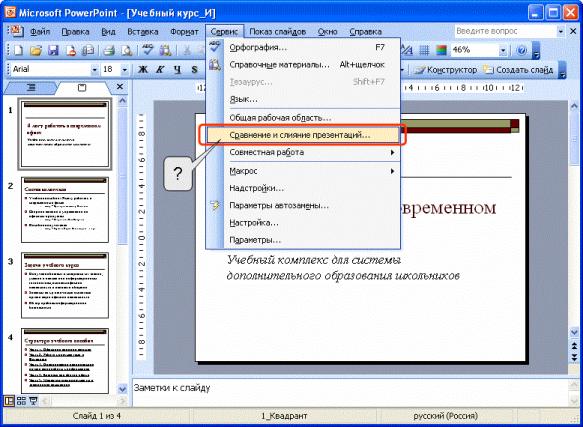Click the PowerPoint document icon in menu bar

point(16,31)
